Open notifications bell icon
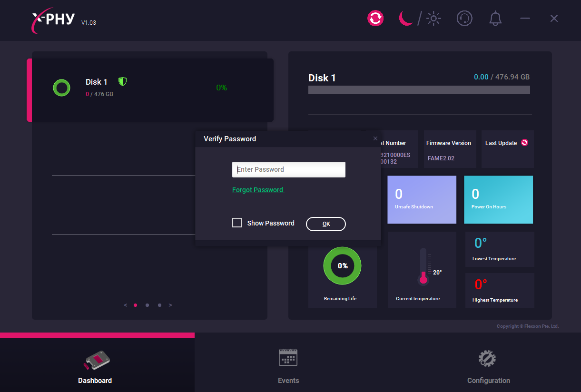The height and width of the screenshot is (392, 581). point(495,19)
